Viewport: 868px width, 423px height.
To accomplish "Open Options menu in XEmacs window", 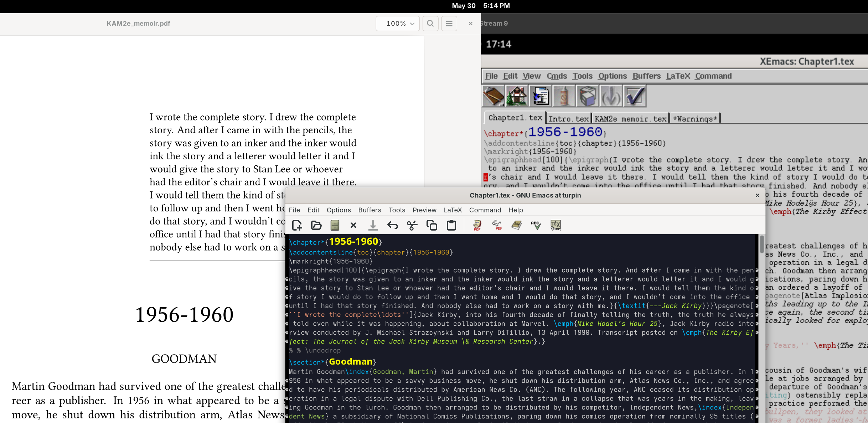I will click(x=613, y=76).
